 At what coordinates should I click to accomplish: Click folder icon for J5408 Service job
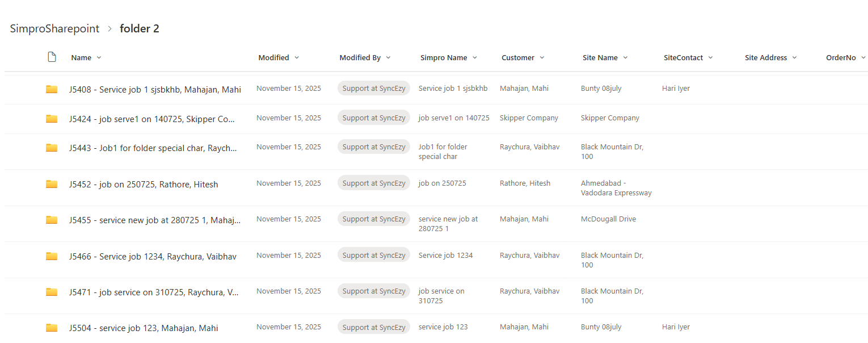coord(52,89)
